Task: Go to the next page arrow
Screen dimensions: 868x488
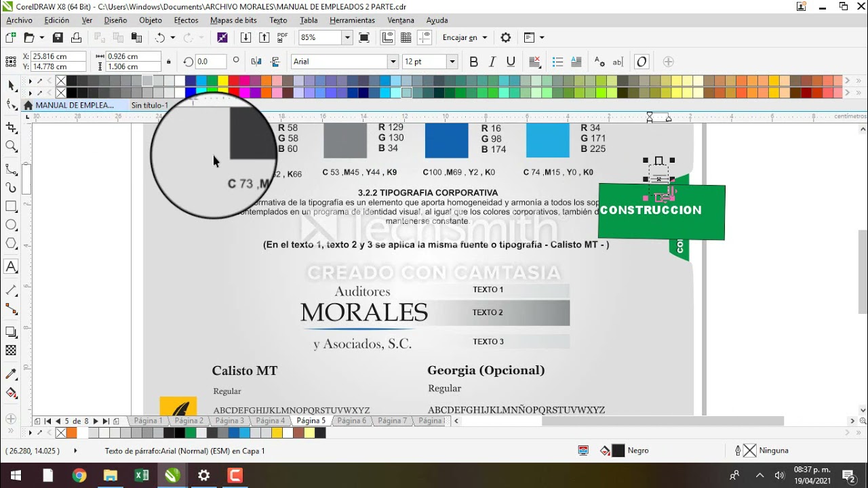Action: [x=96, y=421]
